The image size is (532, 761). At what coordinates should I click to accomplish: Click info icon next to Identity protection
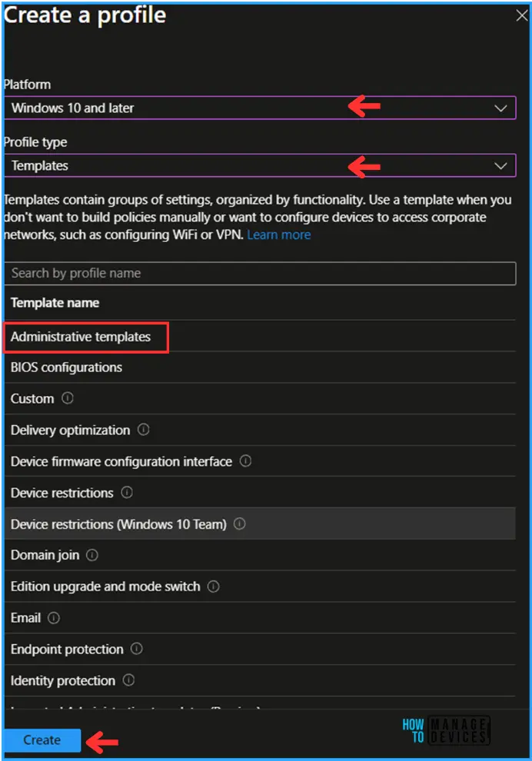(x=129, y=680)
